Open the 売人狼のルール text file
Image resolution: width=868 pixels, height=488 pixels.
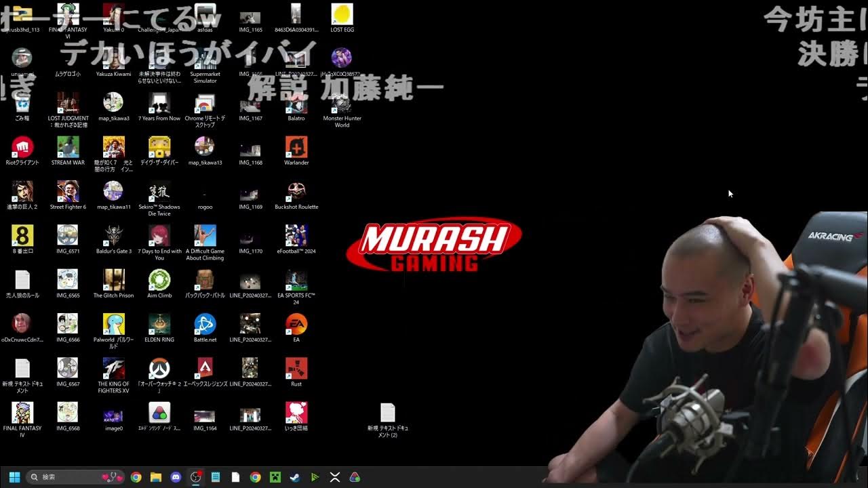click(x=22, y=284)
